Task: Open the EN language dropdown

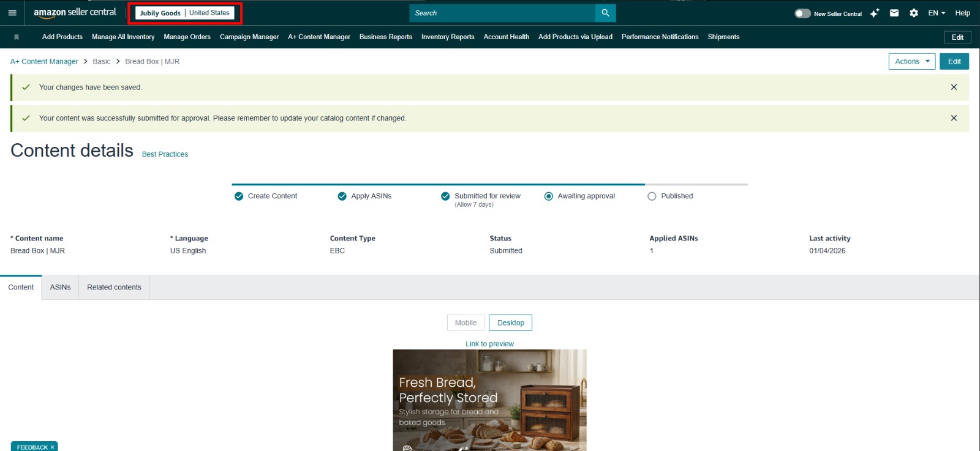Action: [937, 13]
